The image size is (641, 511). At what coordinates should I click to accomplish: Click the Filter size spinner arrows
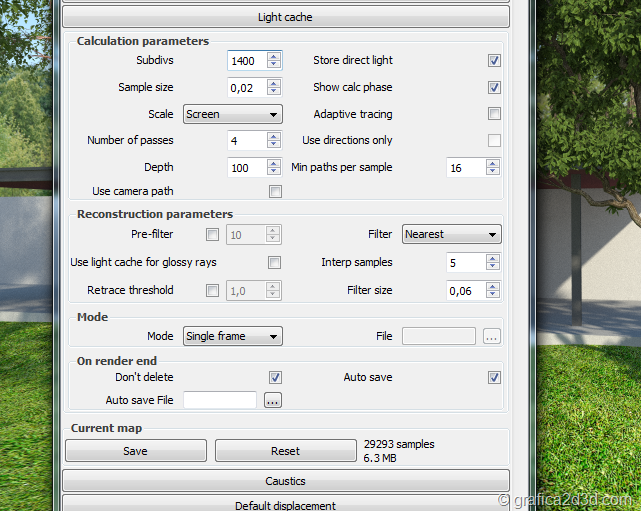tap(492, 290)
